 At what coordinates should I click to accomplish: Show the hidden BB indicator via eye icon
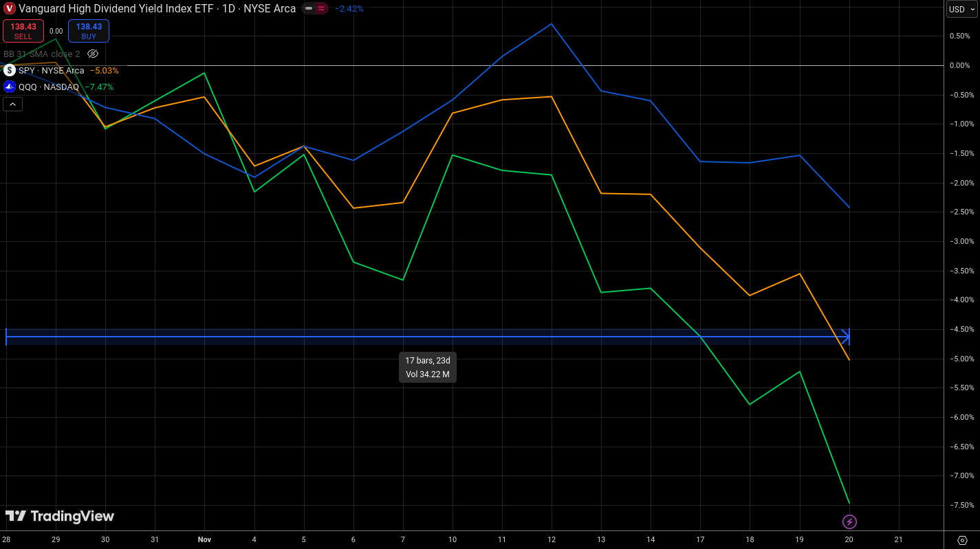[94, 54]
